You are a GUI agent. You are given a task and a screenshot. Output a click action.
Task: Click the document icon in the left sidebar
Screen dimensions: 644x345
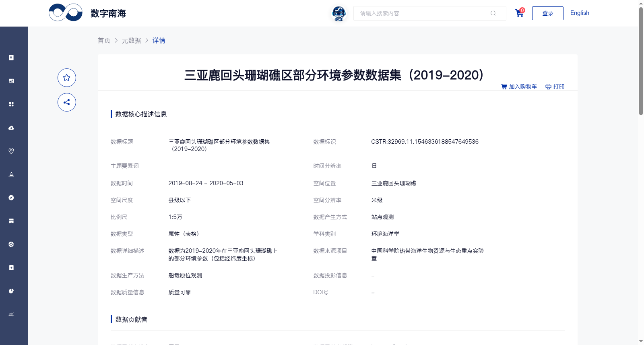(11, 58)
